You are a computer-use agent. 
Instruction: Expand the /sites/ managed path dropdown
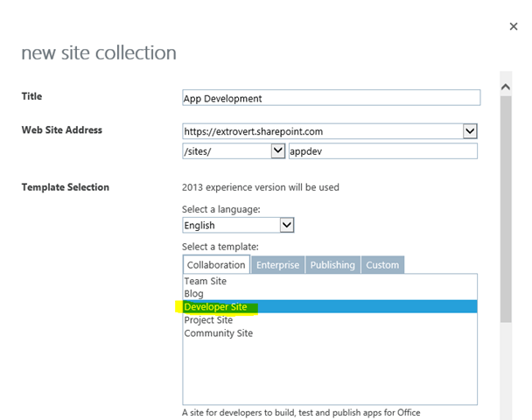point(278,150)
